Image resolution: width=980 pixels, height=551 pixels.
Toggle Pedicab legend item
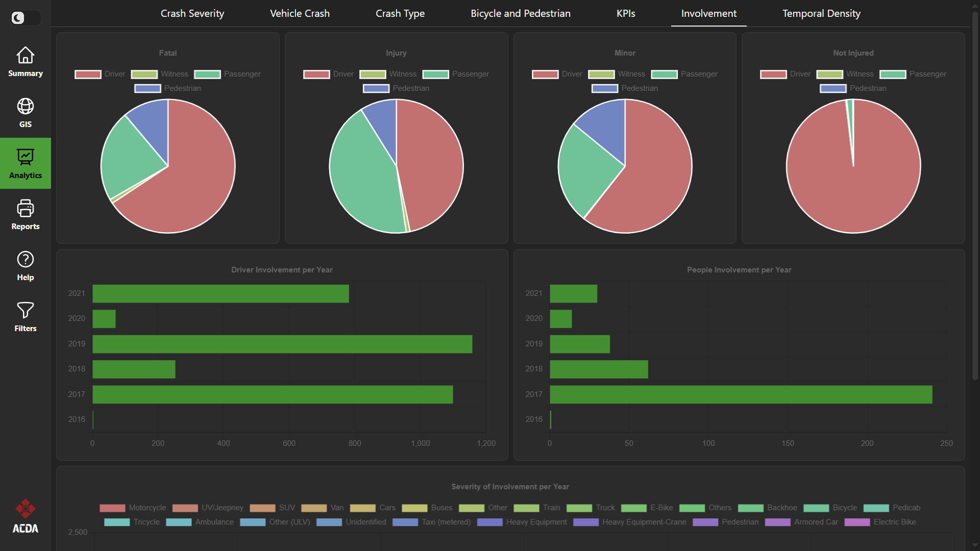click(x=892, y=508)
